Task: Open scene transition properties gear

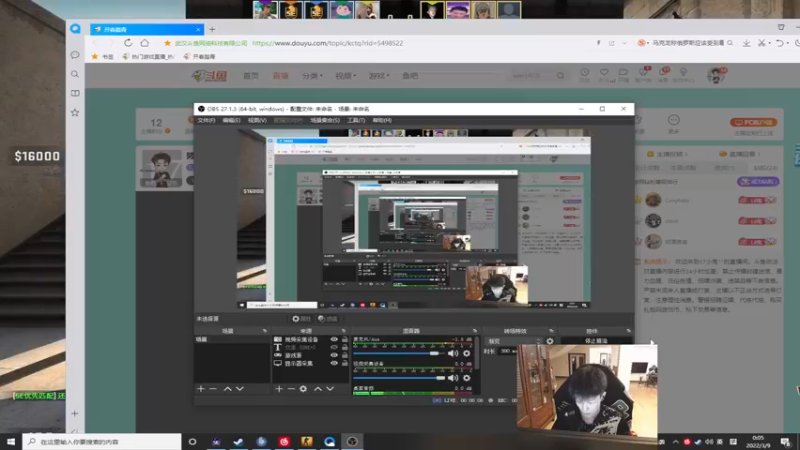Action: (549, 341)
